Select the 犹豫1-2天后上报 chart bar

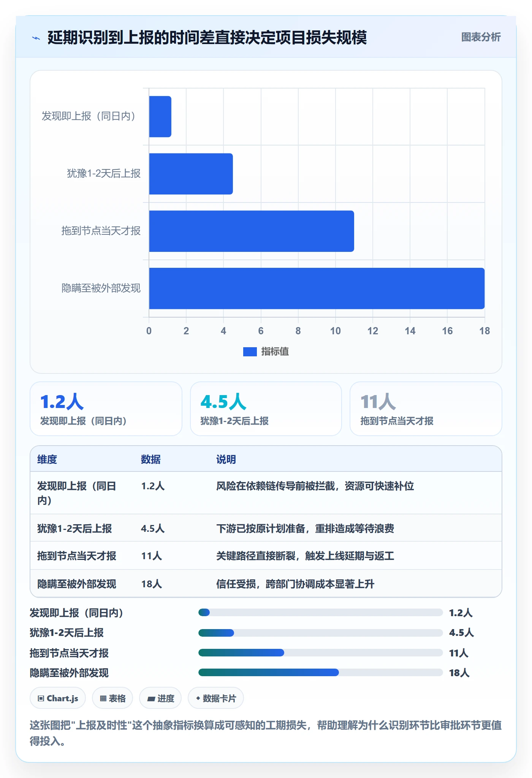191,174
